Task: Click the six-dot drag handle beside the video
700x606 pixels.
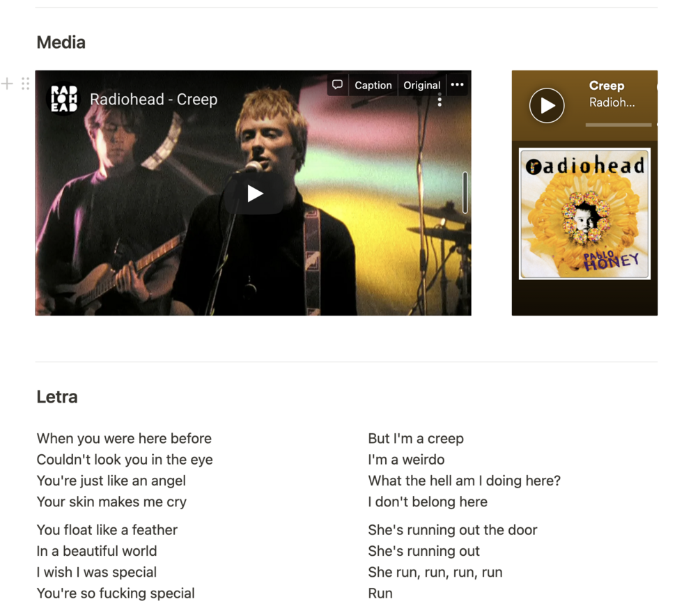Action: coord(26,84)
